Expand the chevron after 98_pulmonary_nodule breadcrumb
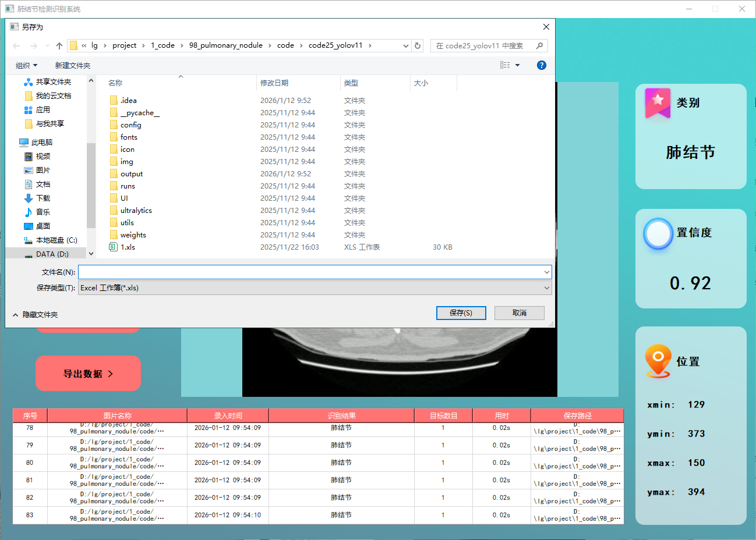The height and width of the screenshot is (540, 756). click(x=270, y=45)
